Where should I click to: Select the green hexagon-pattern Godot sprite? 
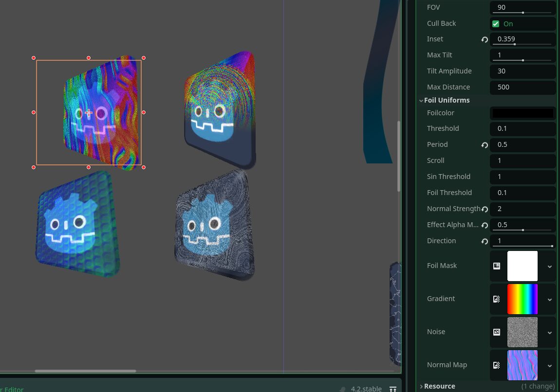[x=77, y=224]
